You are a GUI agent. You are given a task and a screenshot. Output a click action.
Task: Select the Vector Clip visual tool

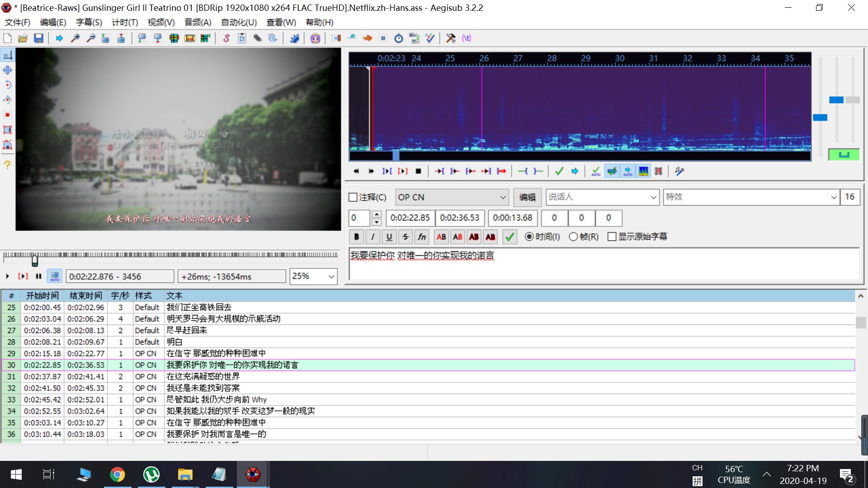8,145
